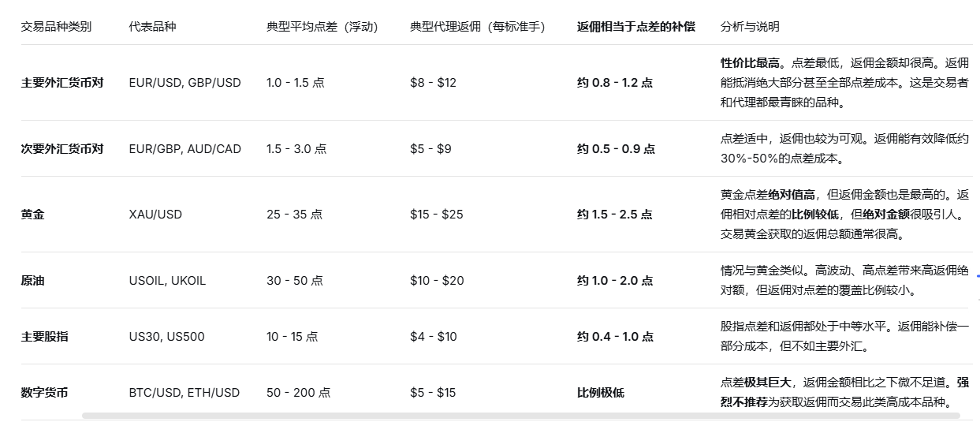Click the $15 - $25 rebate cell
Screen dimensions: 980x422
[x=436, y=214]
